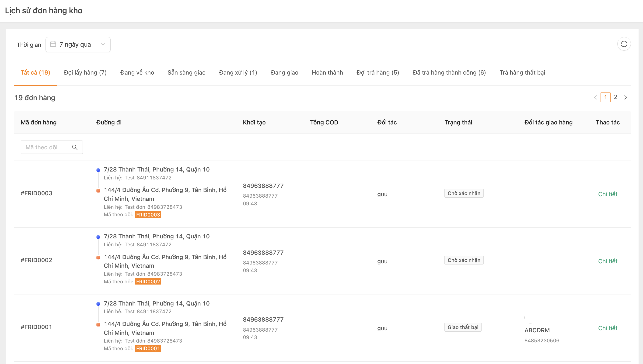This screenshot has width=643, height=364.
Task: Click order code #FRID0001
Action: pyautogui.click(x=36, y=327)
